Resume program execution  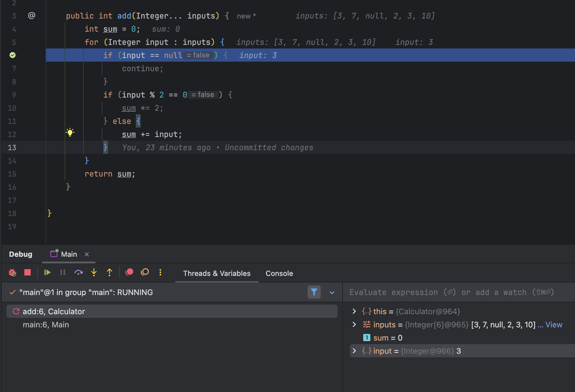[x=47, y=272]
